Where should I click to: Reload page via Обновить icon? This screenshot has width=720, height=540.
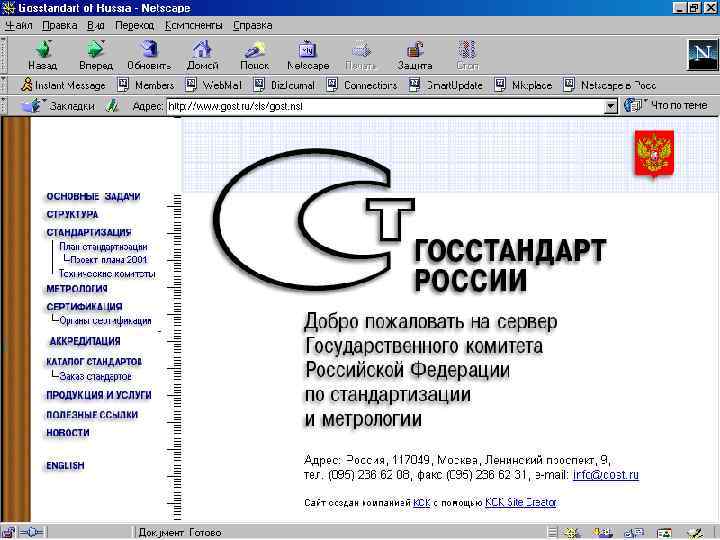click(x=149, y=54)
